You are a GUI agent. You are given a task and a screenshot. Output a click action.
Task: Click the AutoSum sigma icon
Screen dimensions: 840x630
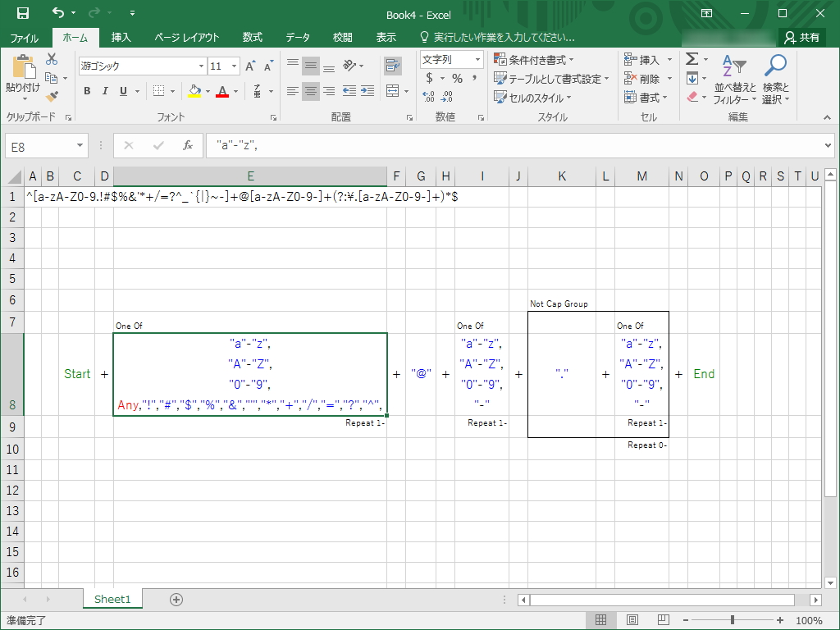click(x=692, y=59)
